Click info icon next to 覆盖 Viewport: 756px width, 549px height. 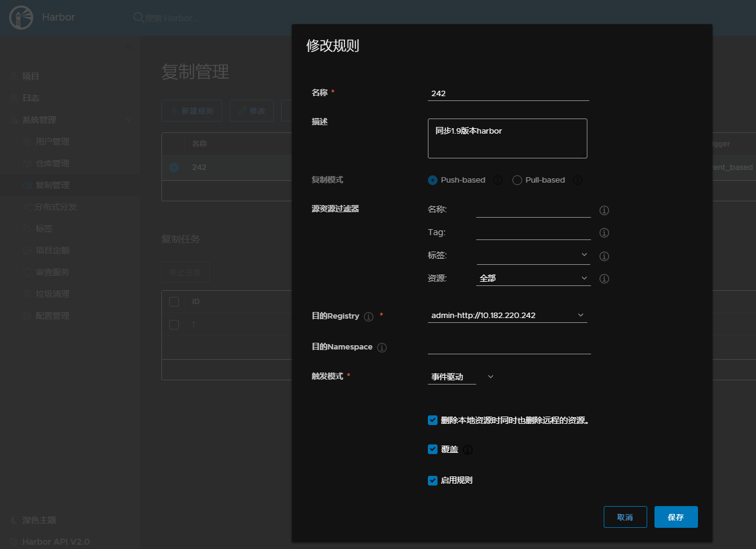pyautogui.click(x=468, y=450)
